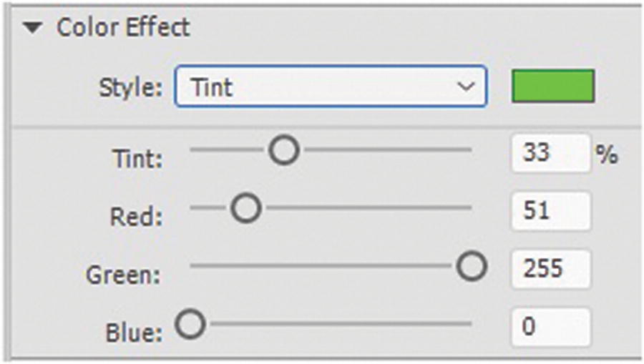Click the Red slider handle
Image resolution: width=644 pixels, height=364 pixels.
[246, 209]
